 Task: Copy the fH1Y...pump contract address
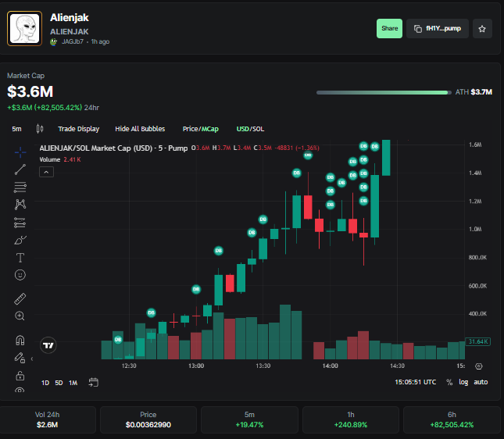(x=438, y=29)
